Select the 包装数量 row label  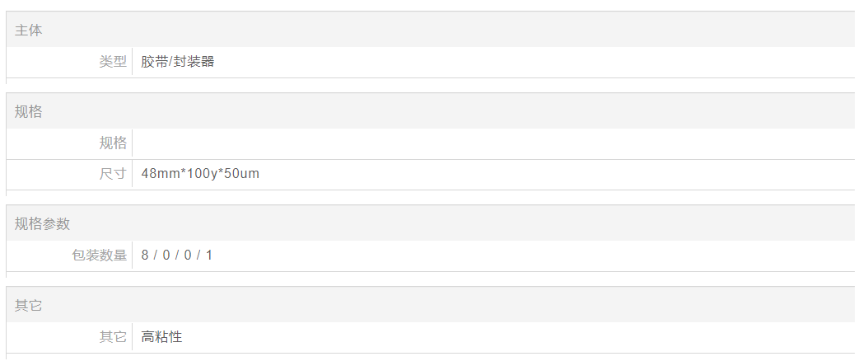pyautogui.click(x=100, y=256)
